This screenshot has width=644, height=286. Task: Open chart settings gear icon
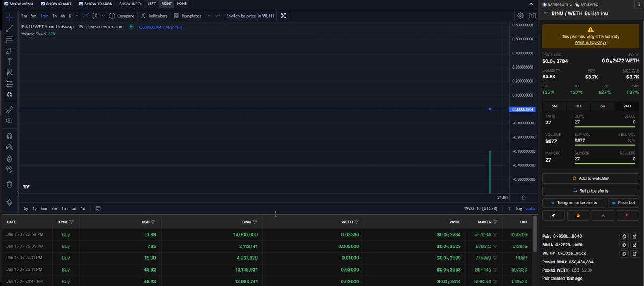520,16
